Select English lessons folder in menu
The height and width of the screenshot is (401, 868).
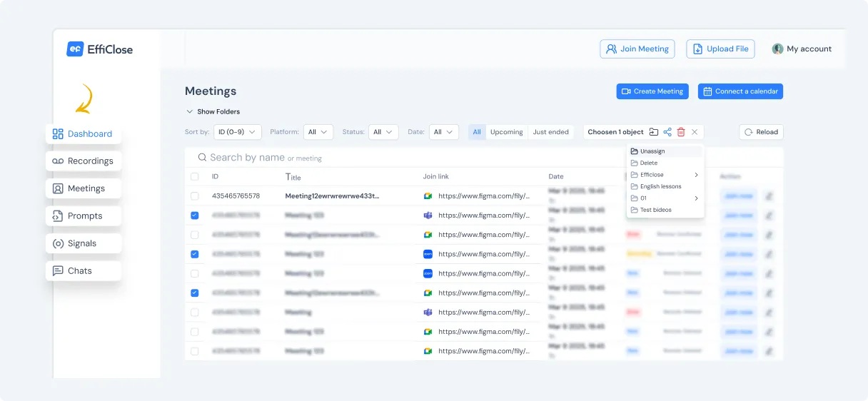pos(665,186)
